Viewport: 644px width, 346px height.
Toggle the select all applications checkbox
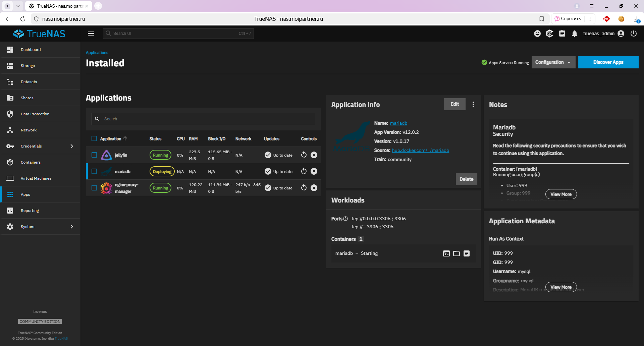[94, 138]
